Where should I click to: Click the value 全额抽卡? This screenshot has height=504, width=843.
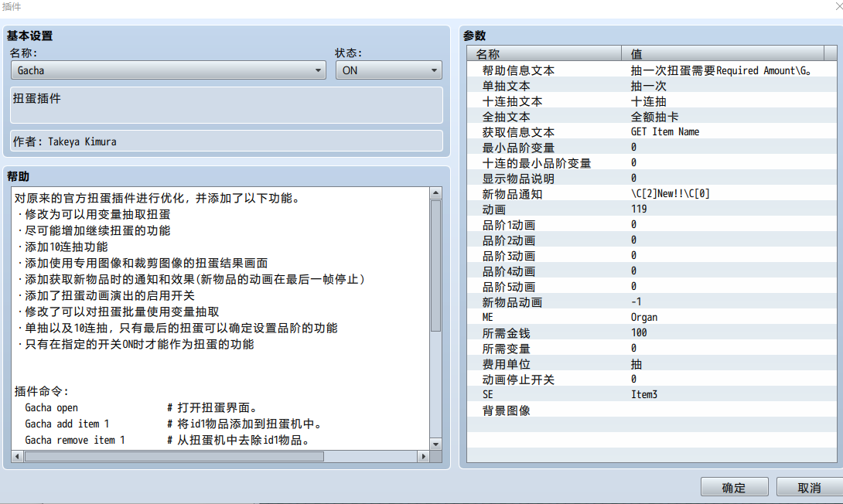pos(654,117)
